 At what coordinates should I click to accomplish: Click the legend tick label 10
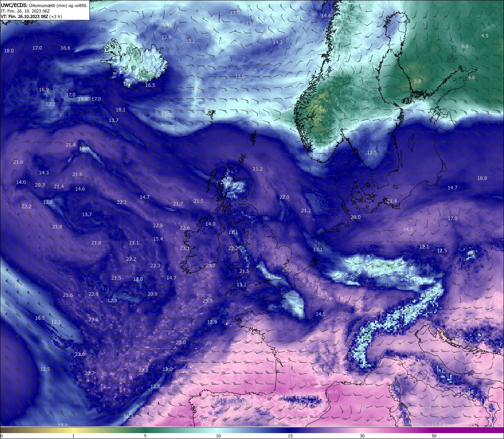pos(218,436)
